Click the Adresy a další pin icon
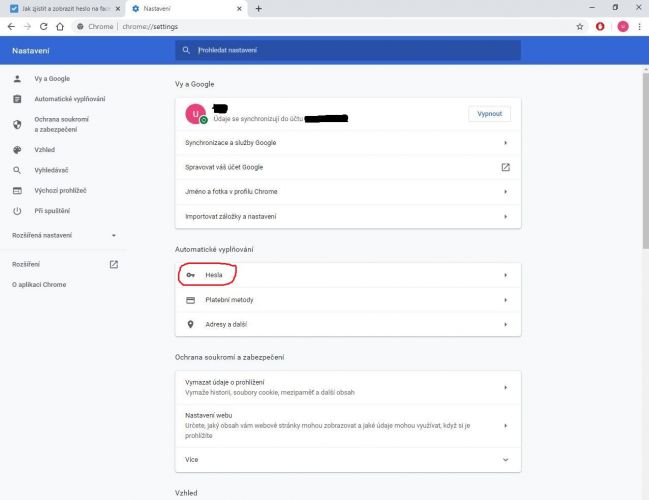The height and width of the screenshot is (500, 649). [x=190, y=324]
